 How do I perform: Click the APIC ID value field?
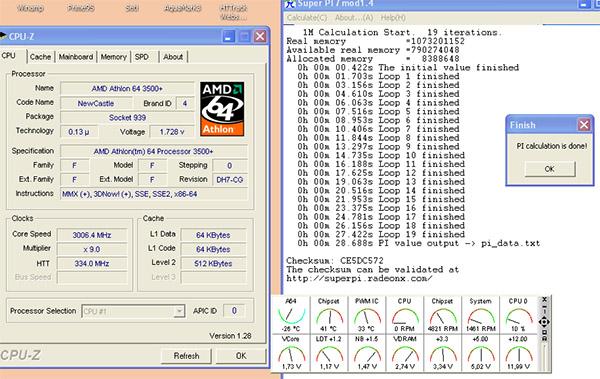tap(234, 311)
